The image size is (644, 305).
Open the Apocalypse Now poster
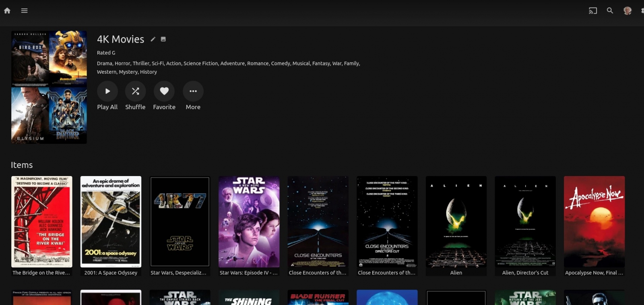(x=594, y=222)
